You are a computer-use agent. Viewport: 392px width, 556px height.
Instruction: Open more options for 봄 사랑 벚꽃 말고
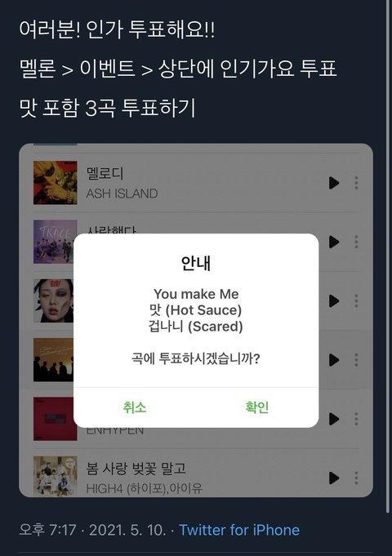356,478
